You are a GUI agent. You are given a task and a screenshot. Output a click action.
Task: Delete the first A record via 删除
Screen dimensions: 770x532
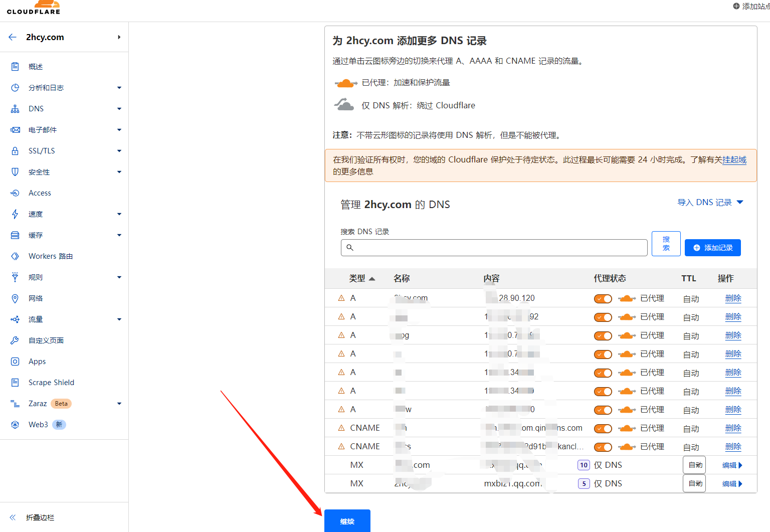[733, 298]
